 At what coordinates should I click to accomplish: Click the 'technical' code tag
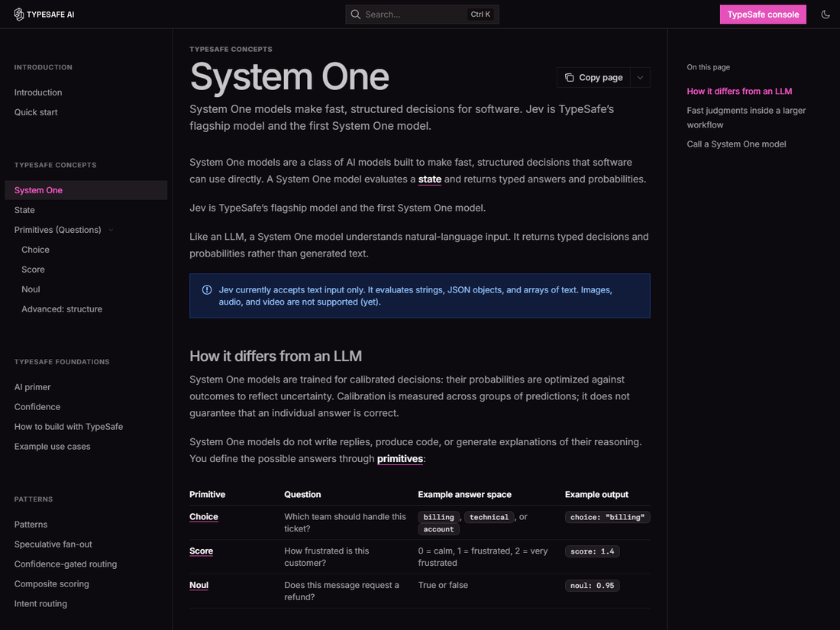coord(489,517)
